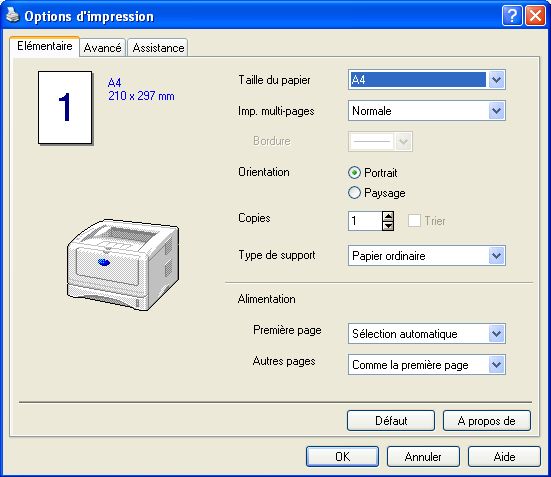Screen dimensions: 551x477
Task: Click the Défaut button
Action: point(391,420)
